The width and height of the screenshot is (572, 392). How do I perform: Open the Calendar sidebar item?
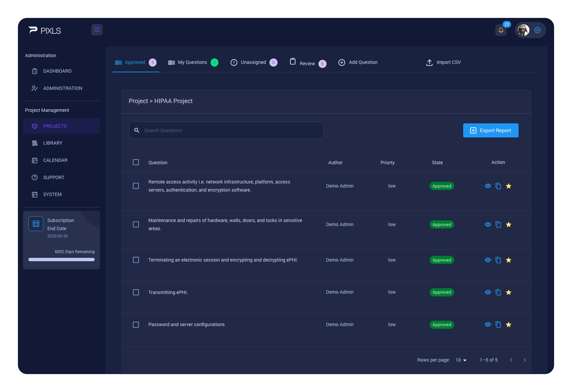(62, 160)
